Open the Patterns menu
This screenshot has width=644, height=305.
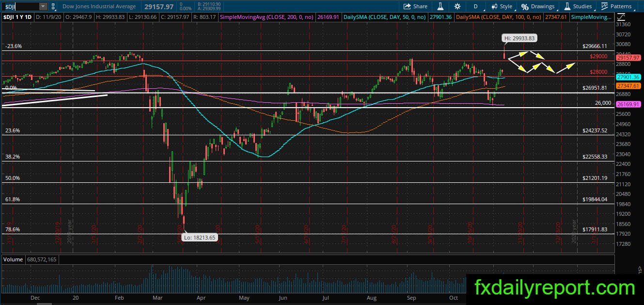coord(616,6)
